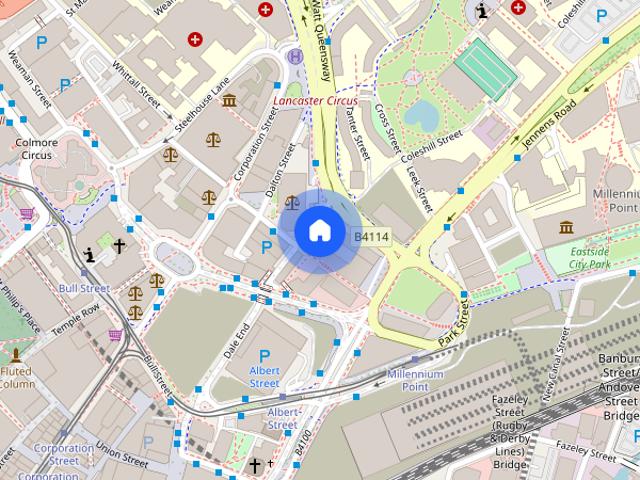
Task: Click the blue home location marker
Action: coord(320,231)
